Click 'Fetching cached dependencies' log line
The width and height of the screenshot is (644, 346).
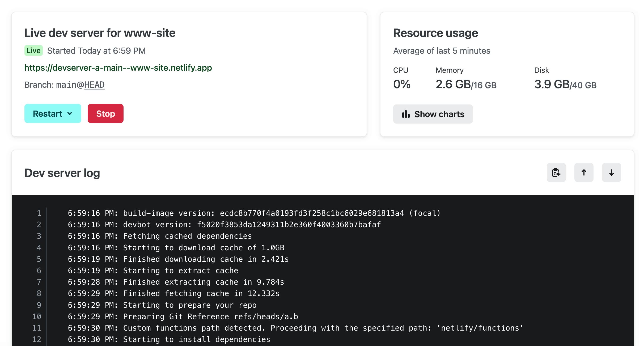coord(160,236)
